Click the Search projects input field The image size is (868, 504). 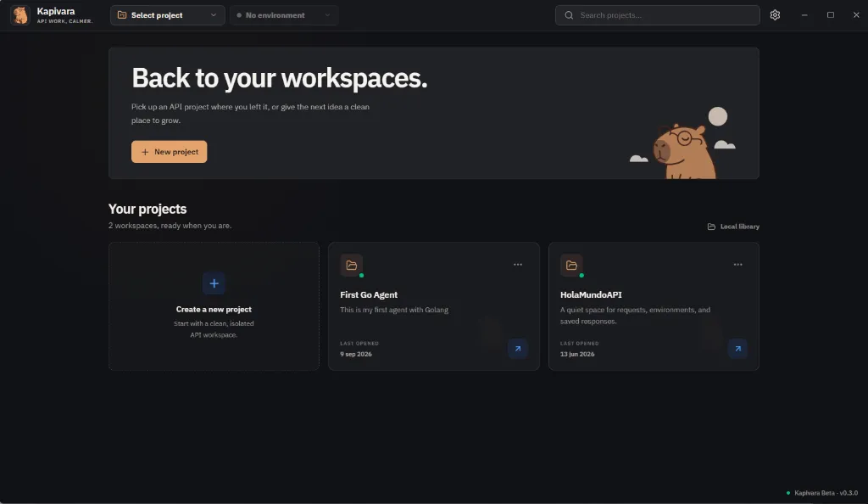pyautogui.click(x=657, y=15)
